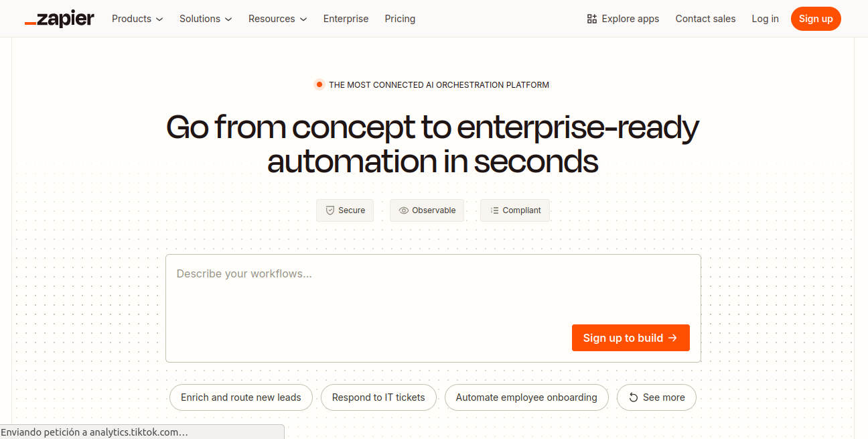Viewport: 868px width, 439px height.
Task: Click the Secure shield icon
Action: 330,210
